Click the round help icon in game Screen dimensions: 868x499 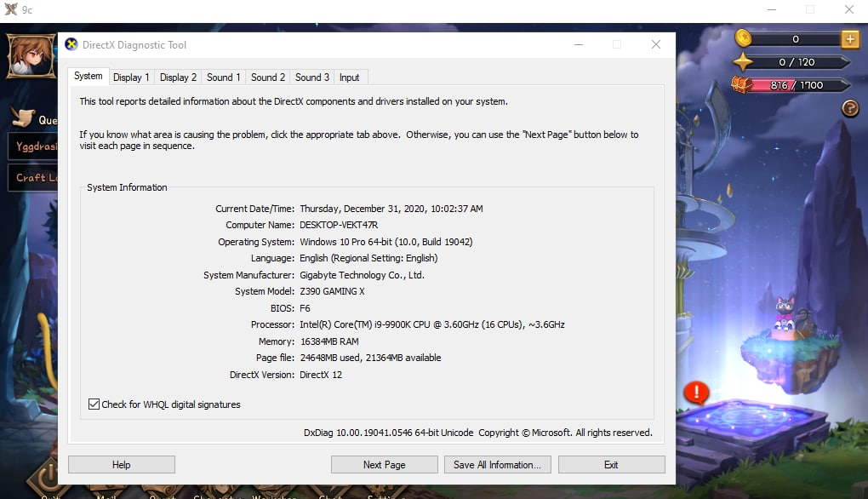pyautogui.click(x=850, y=108)
